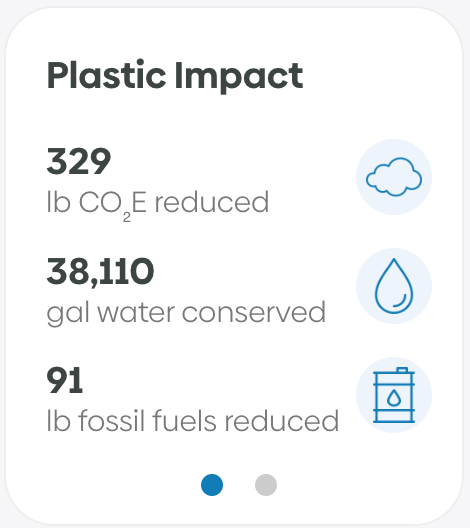This screenshot has width=470, height=528.
Task: Select the 'lb fossil fuels reduced' label
Action: pyautogui.click(x=193, y=420)
